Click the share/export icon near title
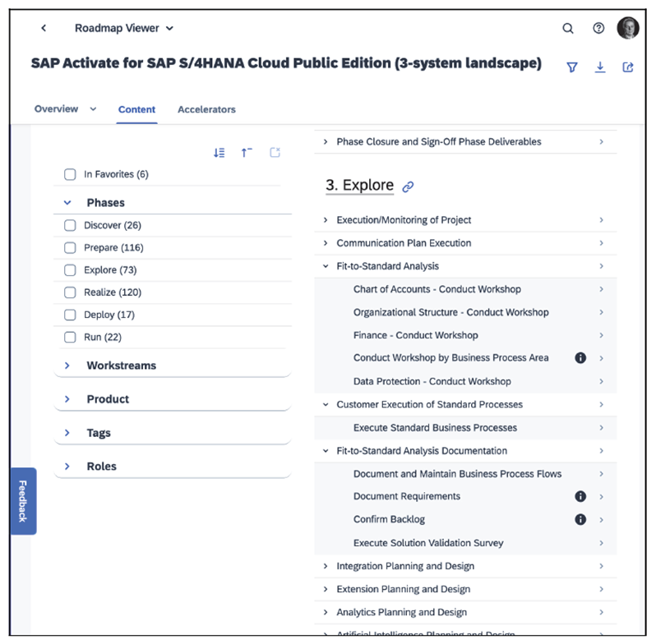This screenshot has height=644, width=656. (x=627, y=67)
